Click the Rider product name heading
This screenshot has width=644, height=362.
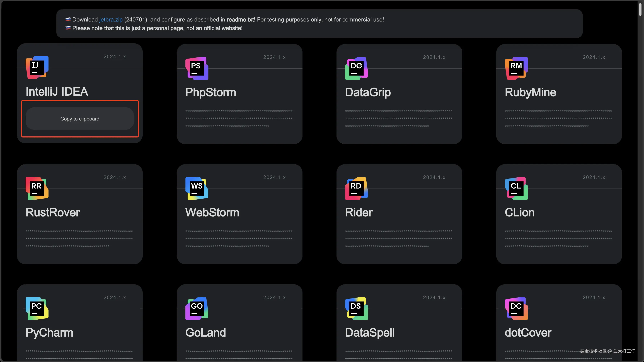(x=359, y=213)
